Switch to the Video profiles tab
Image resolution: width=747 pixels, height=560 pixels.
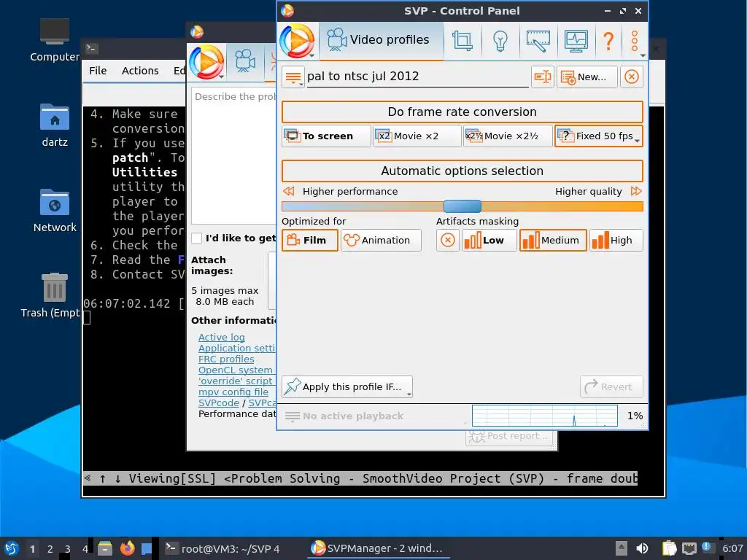[x=381, y=40]
